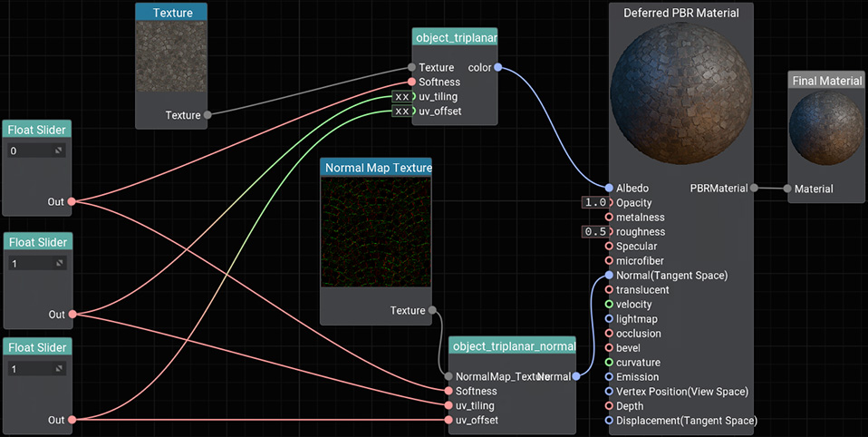Screen dimensions: 868x437
Task: Click the occlusion input port
Action: click(609, 334)
